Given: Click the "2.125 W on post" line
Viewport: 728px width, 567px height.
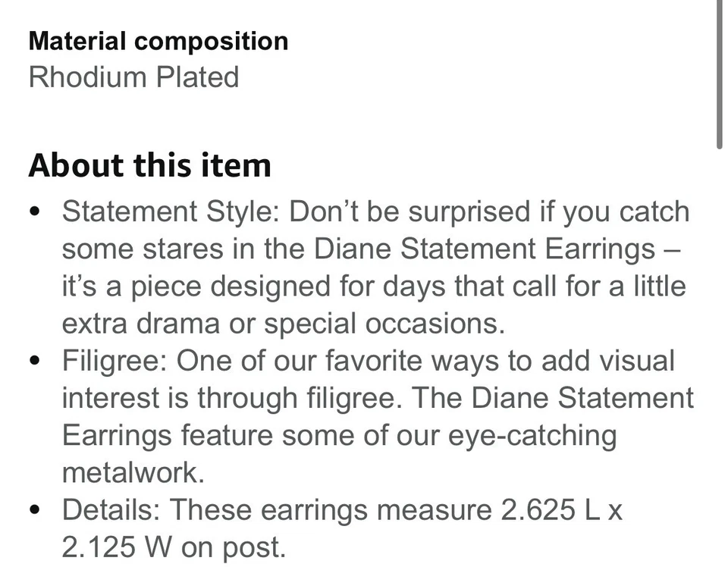Looking at the screenshot, I should tap(174, 547).
